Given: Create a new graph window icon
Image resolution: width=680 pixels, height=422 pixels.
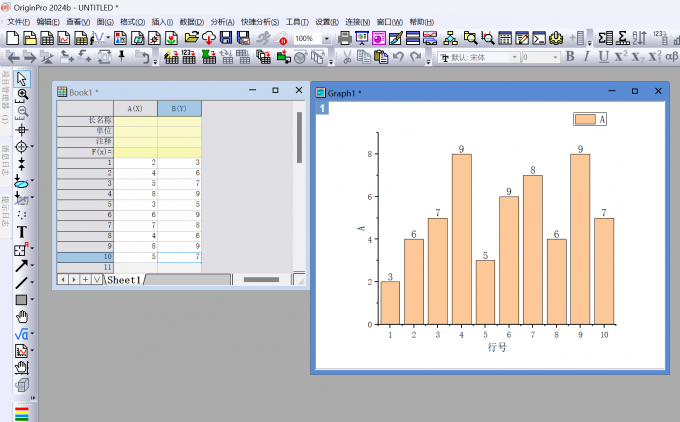Looking at the screenshot, I should click(64, 38).
